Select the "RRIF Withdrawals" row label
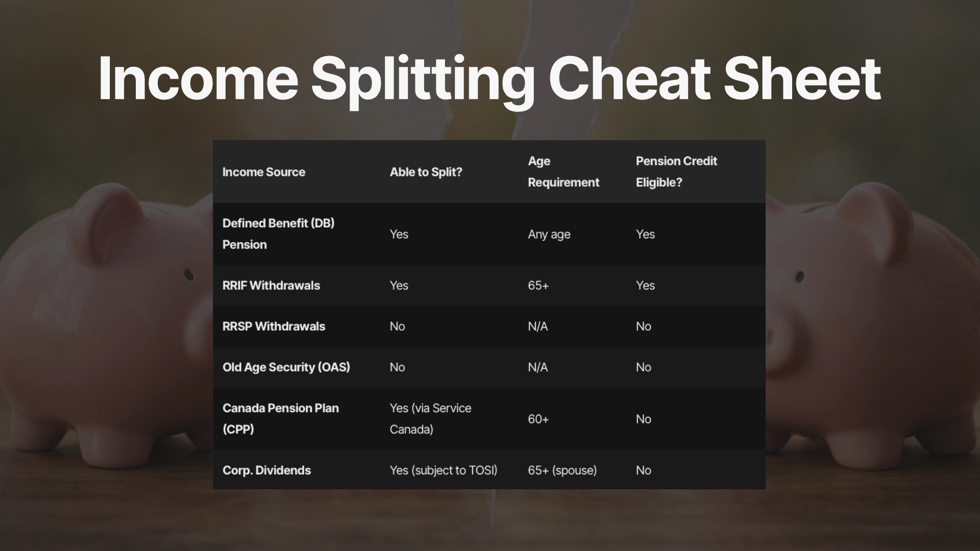 pyautogui.click(x=271, y=285)
